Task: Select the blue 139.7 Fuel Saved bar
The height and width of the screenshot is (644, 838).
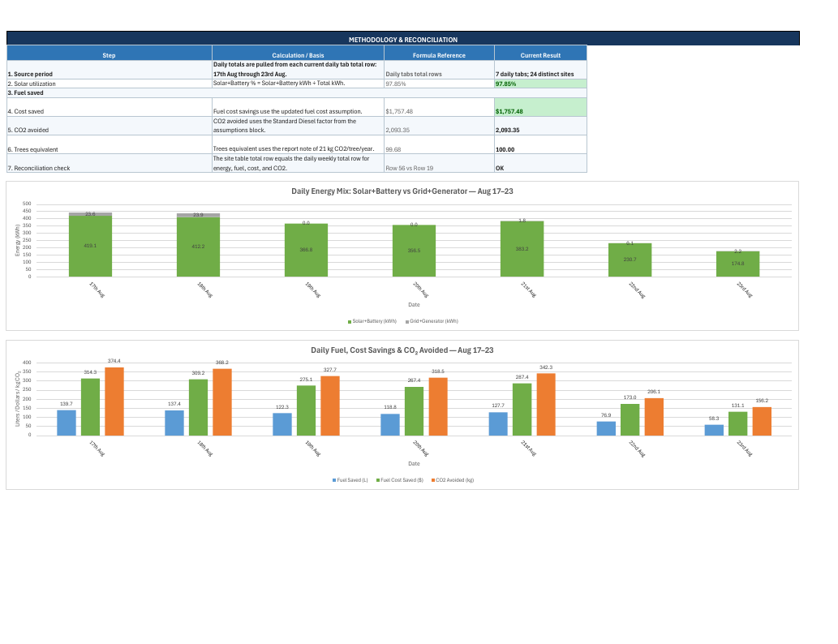Action: [x=67, y=423]
